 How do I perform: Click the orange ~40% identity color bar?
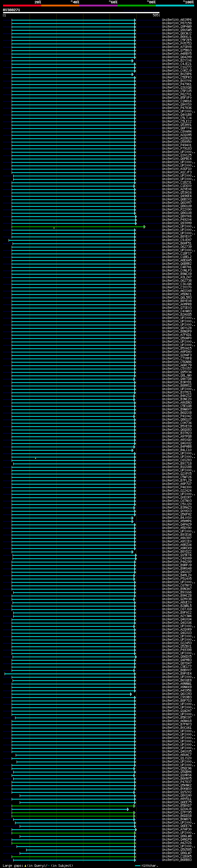pos(60,6)
